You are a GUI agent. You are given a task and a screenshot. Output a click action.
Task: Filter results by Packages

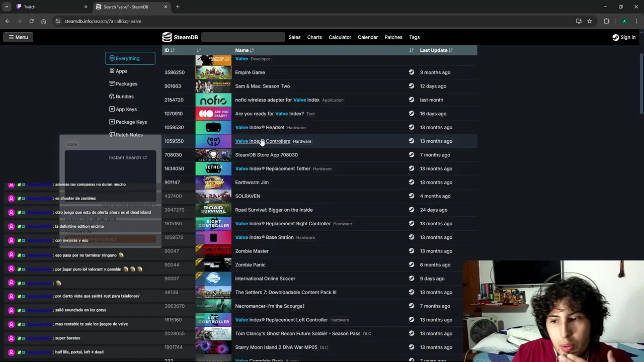(123, 84)
